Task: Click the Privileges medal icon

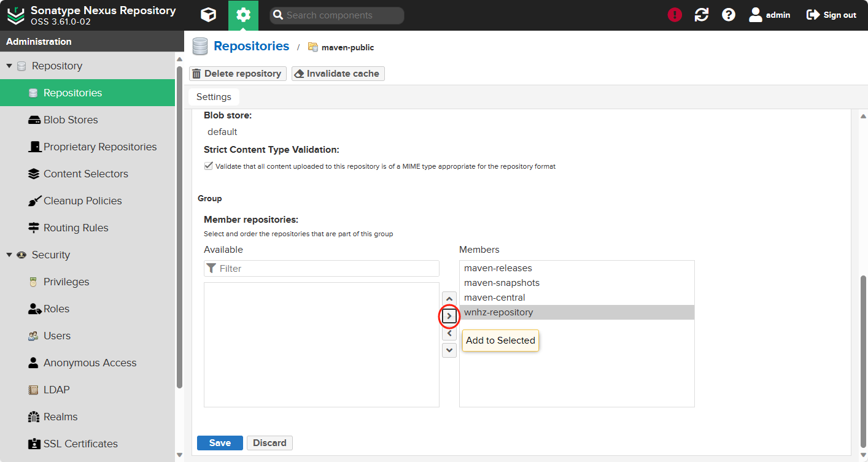Action: point(34,282)
